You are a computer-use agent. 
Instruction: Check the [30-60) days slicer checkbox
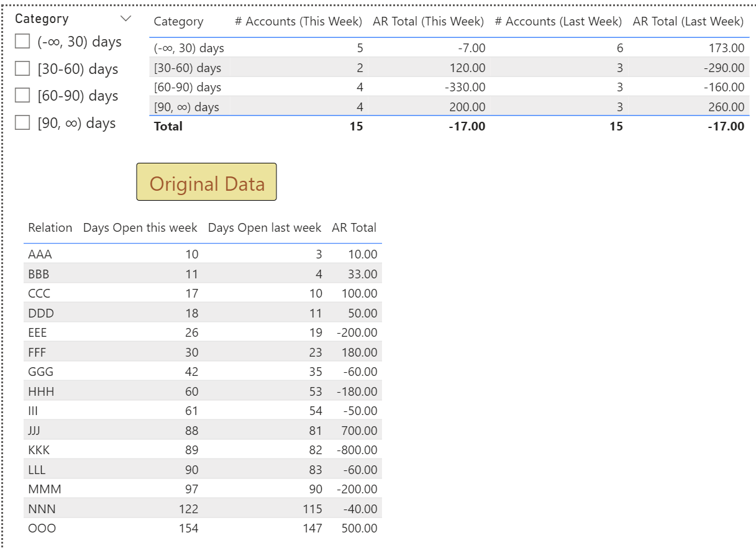click(22, 68)
